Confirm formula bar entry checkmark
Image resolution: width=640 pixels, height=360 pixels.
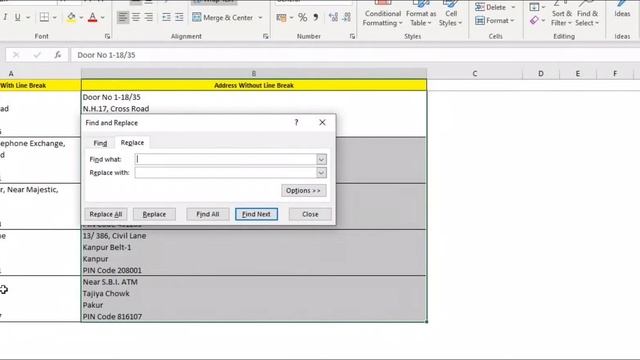(37, 55)
